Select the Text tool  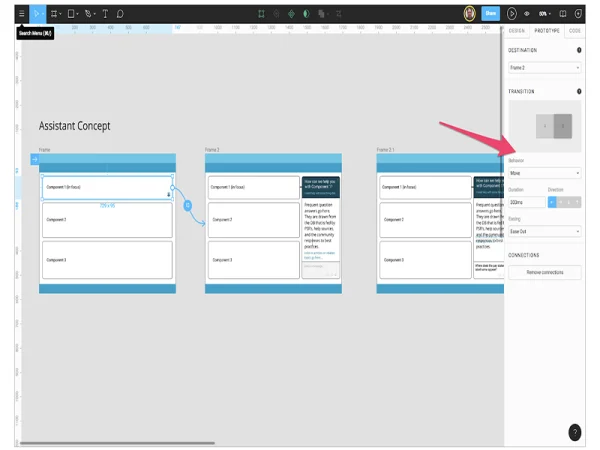105,14
